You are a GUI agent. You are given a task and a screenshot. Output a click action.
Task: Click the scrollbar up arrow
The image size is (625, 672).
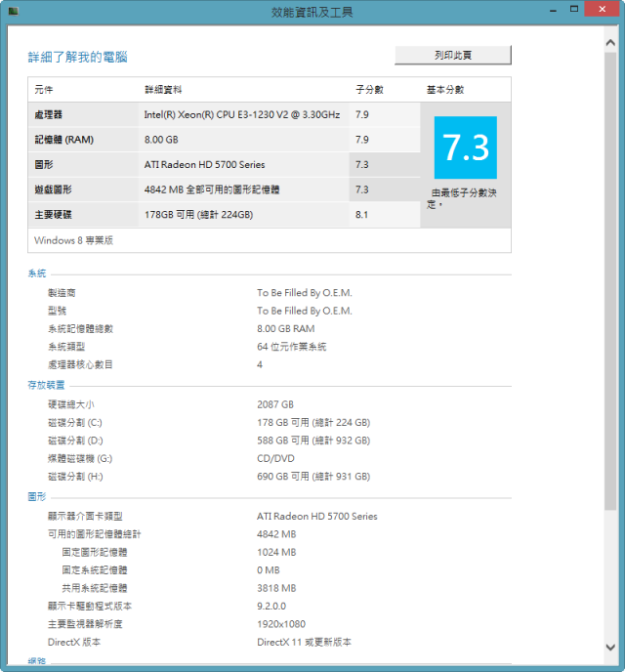[610, 43]
